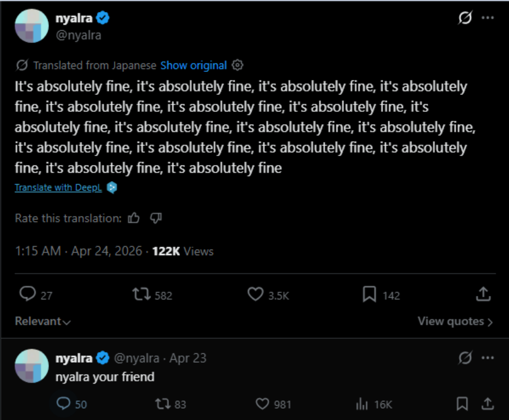
Task: Open nyalra's profile avatar on main post
Action: coord(31,26)
